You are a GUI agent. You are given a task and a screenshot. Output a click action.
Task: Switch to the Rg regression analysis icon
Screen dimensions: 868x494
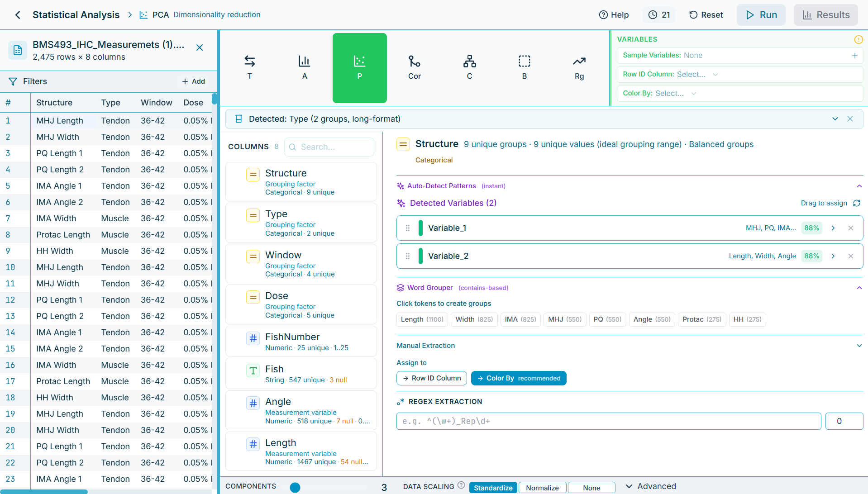579,67
